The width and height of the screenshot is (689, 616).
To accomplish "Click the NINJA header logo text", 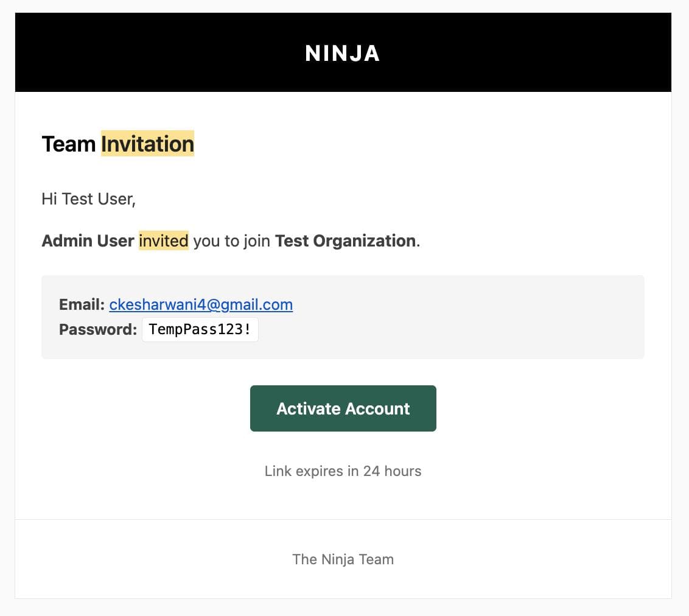I will click(x=343, y=53).
